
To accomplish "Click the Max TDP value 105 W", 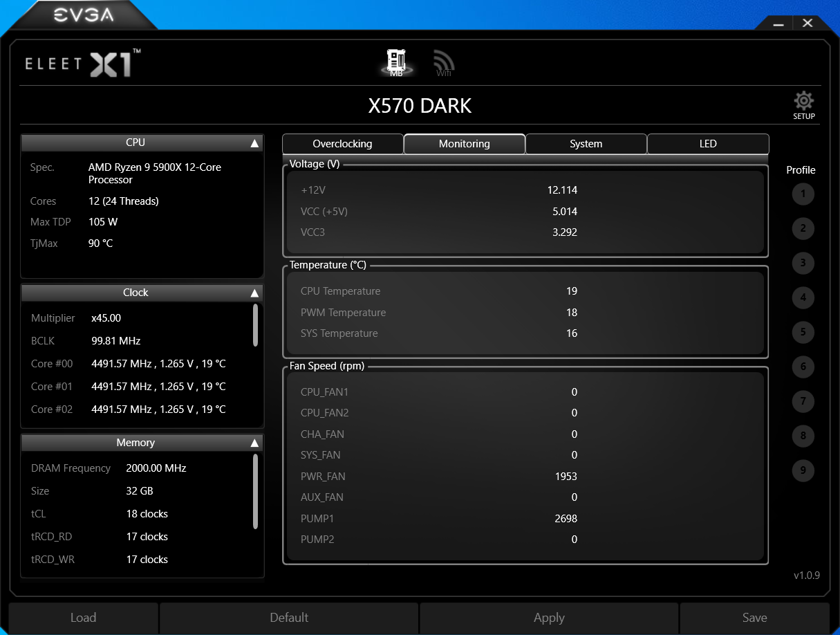I will (x=103, y=222).
